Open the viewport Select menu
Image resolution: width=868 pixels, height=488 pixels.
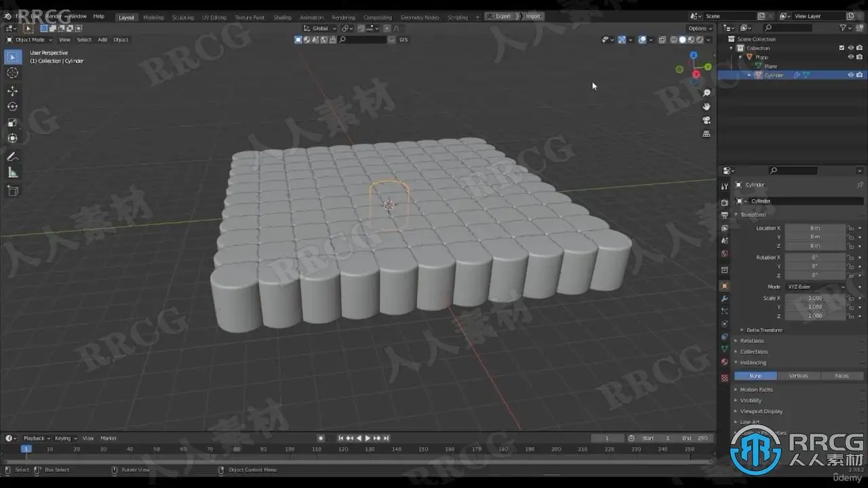[84, 39]
